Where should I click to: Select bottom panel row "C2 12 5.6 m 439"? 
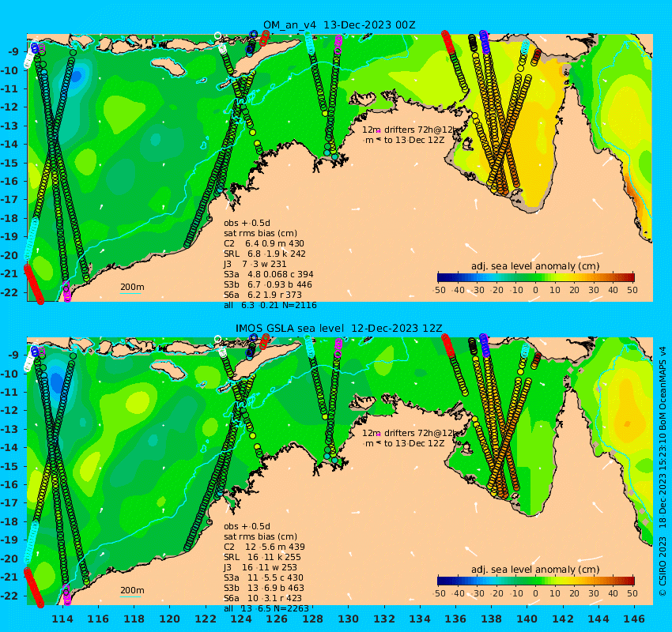pos(264,547)
